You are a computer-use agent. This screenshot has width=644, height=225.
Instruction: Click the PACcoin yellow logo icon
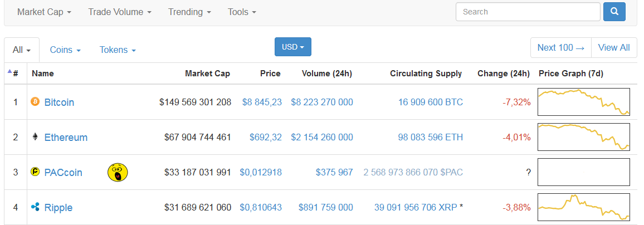coord(35,172)
